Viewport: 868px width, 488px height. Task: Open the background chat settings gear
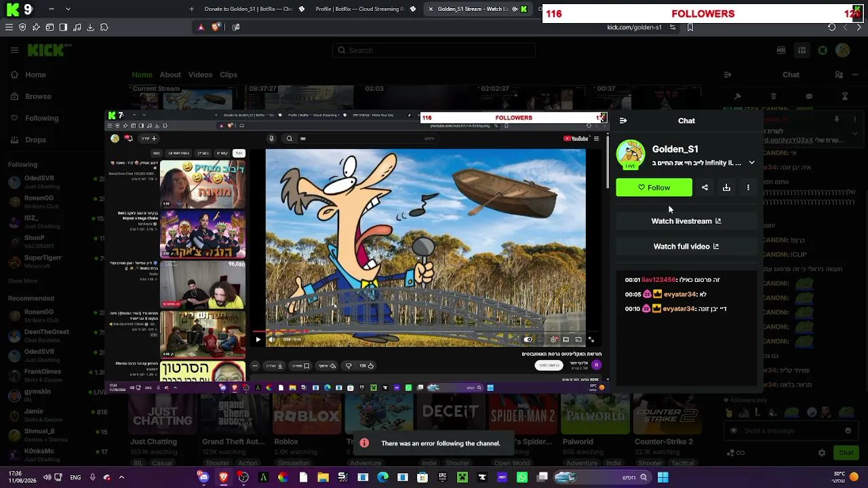click(822, 453)
